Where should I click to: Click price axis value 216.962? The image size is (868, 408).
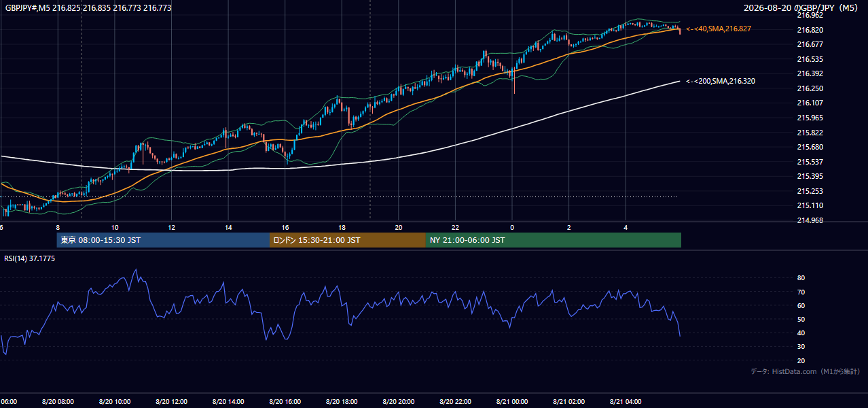click(810, 14)
